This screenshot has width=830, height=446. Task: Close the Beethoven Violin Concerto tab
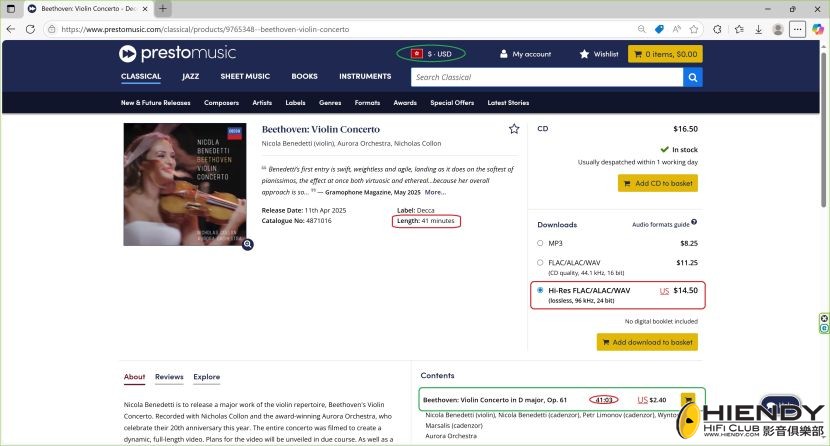coord(145,9)
